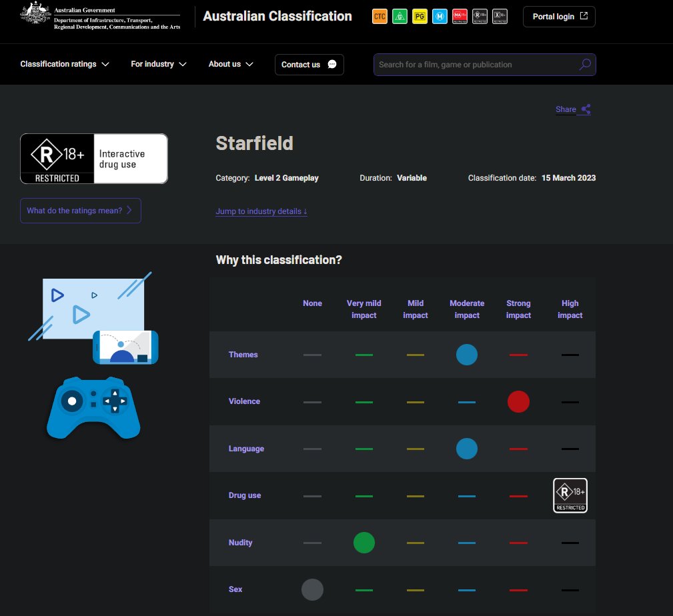673x616 pixels.
Task: Click the grey Sex none dot
Action: coord(312,590)
